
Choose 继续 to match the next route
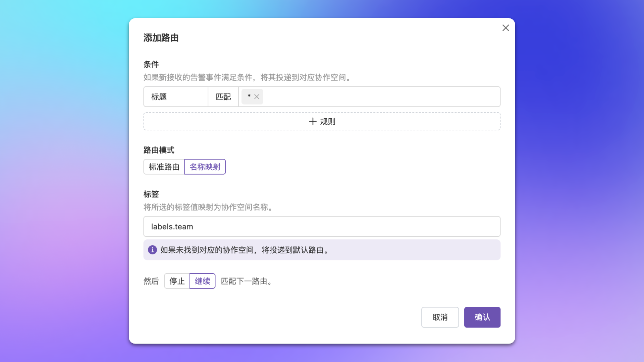202,281
